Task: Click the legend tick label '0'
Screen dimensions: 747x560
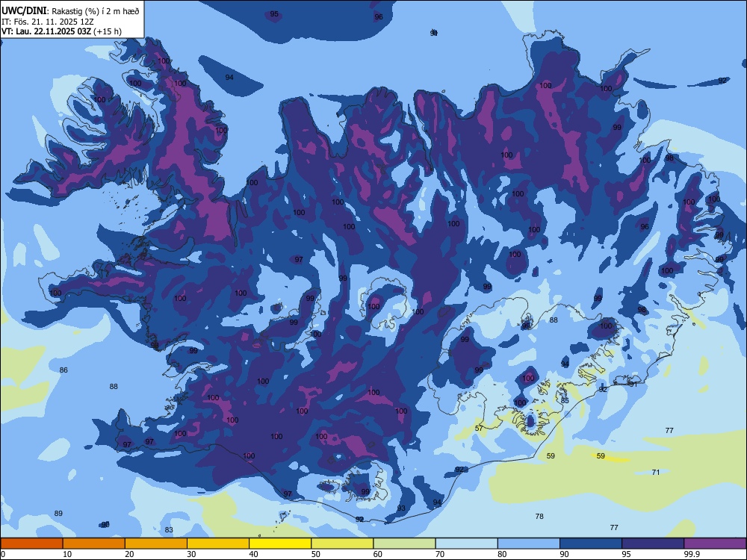Action: pyautogui.click(x=3, y=554)
